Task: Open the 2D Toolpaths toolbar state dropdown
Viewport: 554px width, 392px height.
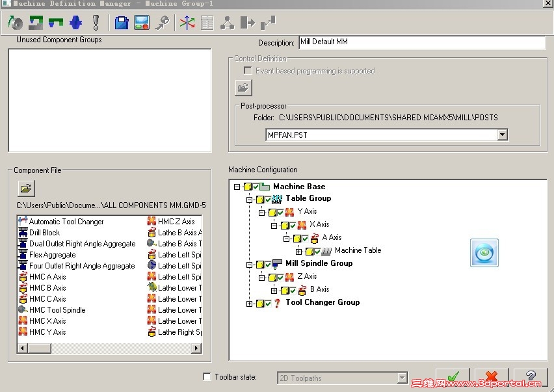Action: tap(402, 378)
